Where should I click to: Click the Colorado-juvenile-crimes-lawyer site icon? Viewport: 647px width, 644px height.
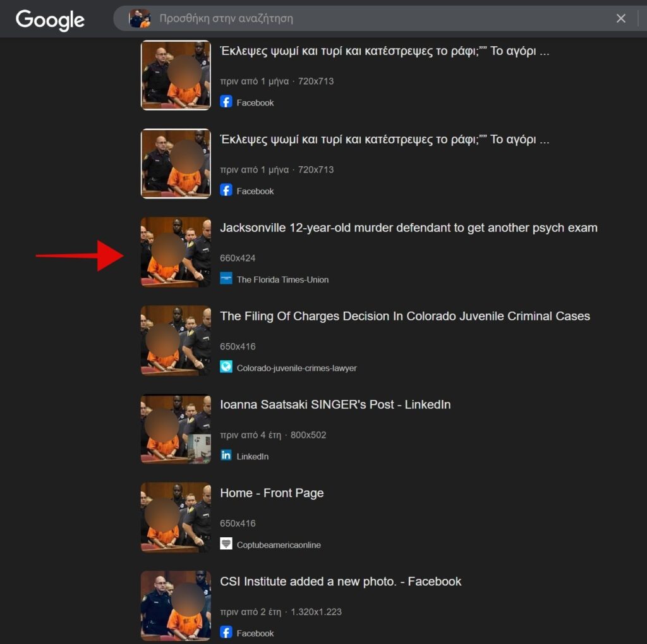click(x=226, y=367)
